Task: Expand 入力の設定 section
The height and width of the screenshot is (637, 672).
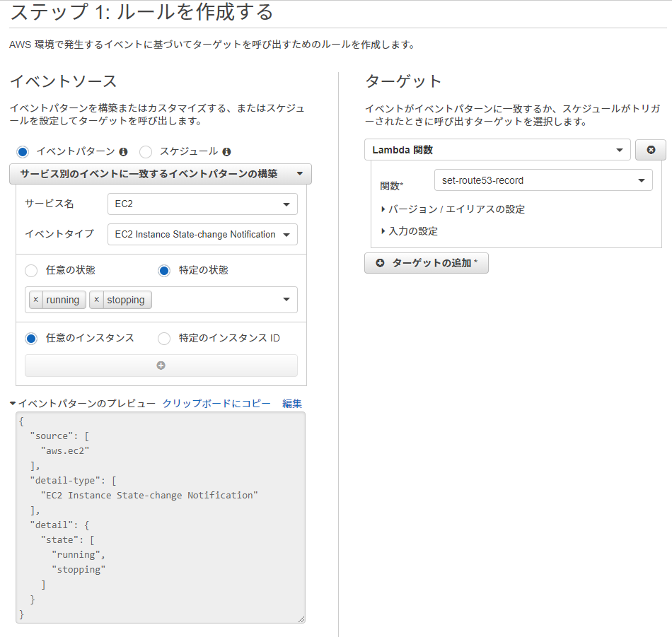Action: (410, 231)
